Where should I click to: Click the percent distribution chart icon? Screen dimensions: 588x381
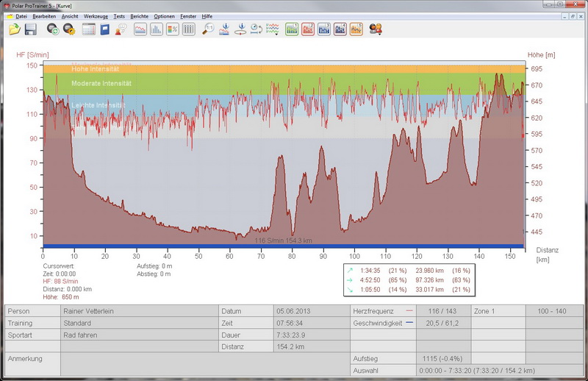173,29
